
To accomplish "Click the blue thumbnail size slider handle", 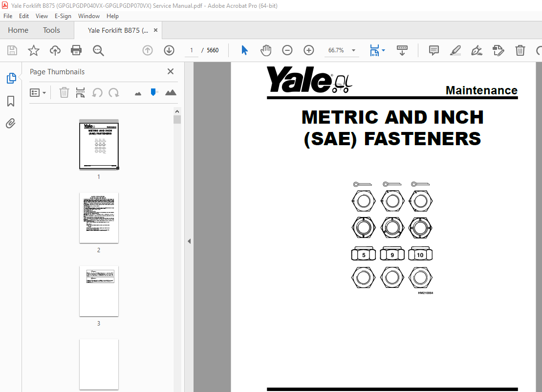I will [x=153, y=92].
